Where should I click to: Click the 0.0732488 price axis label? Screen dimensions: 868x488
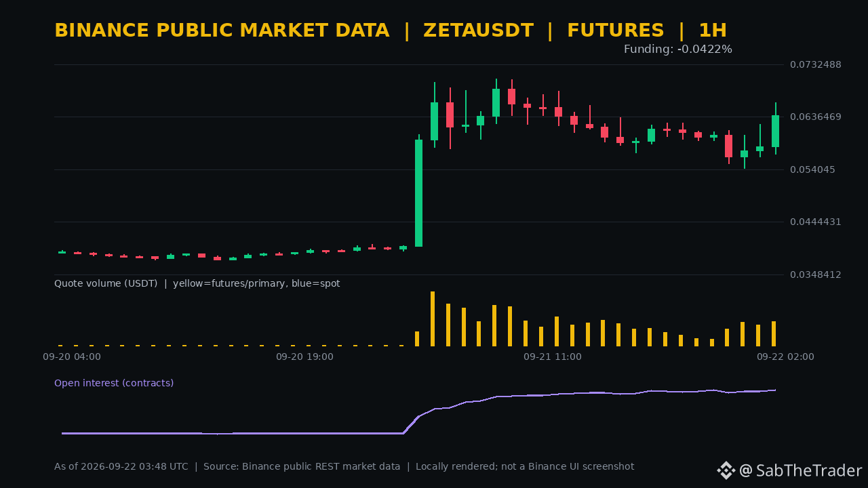[816, 64]
